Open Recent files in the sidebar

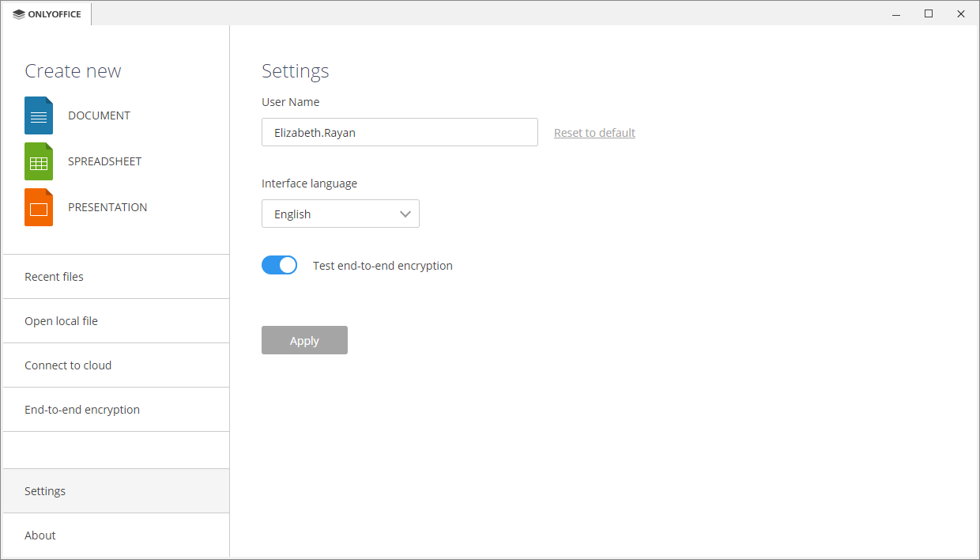point(54,277)
